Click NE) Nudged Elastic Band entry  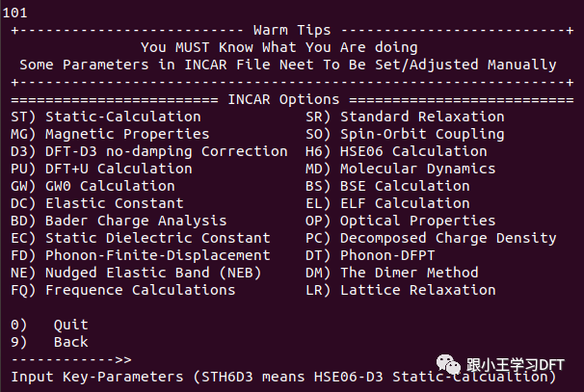click(x=136, y=273)
